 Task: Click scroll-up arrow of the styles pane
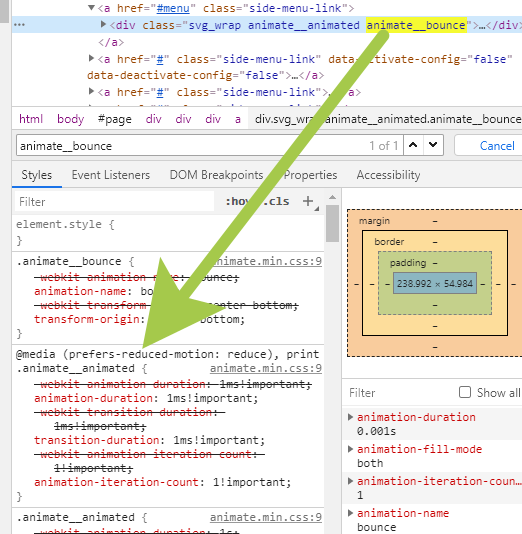[332, 197]
